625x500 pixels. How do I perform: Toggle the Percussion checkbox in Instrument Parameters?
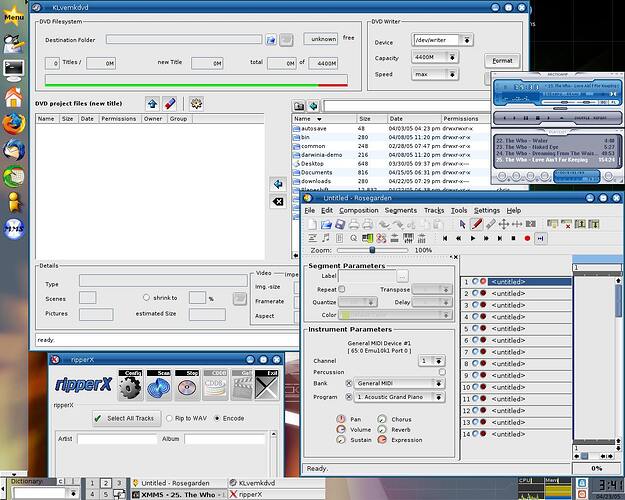[442, 372]
